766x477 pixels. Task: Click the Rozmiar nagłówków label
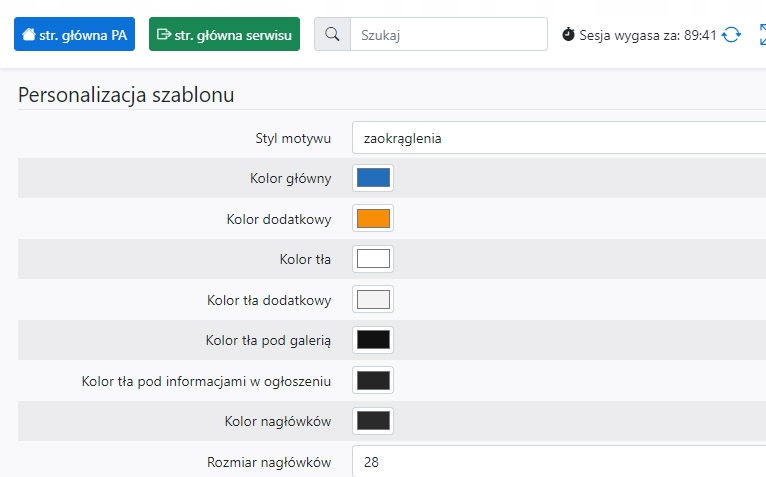(269, 462)
